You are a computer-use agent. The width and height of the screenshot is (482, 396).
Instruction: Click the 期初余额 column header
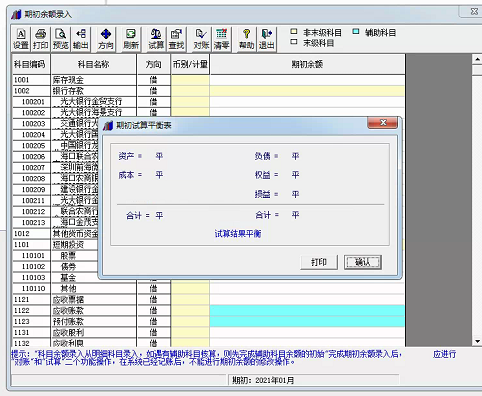(307, 64)
